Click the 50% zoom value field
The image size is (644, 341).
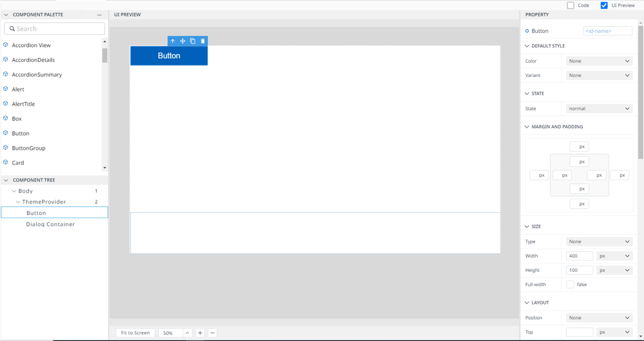click(x=171, y=333)
